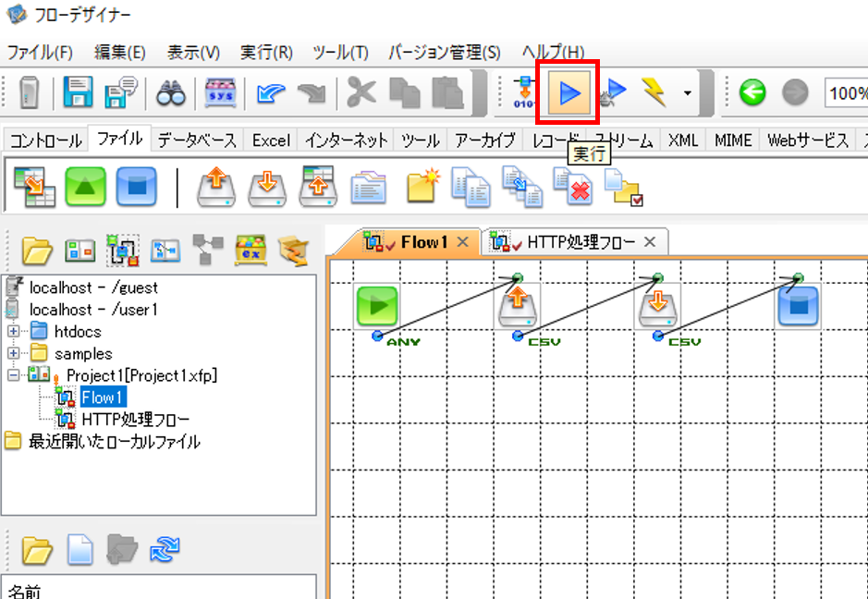Click open folder icon above project tree
Image resolution: width=868 pixels, height=599 pixels.
click(38, 251)
